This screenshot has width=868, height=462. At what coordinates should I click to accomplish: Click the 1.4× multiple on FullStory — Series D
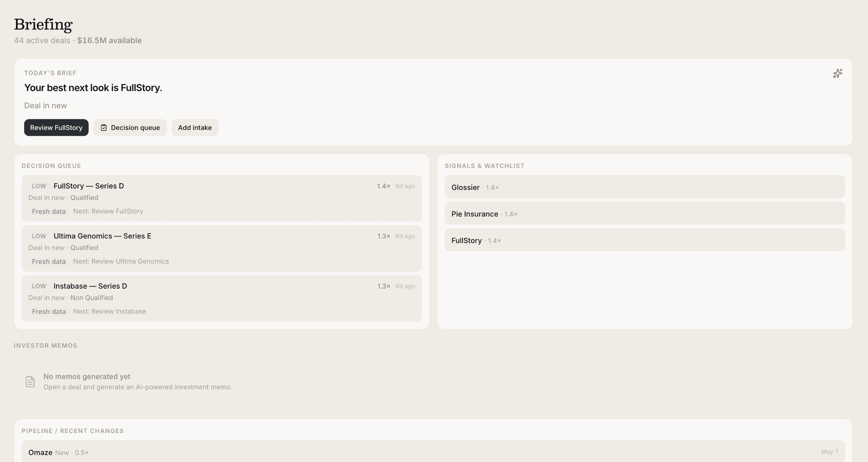click(x=383, y=186)
